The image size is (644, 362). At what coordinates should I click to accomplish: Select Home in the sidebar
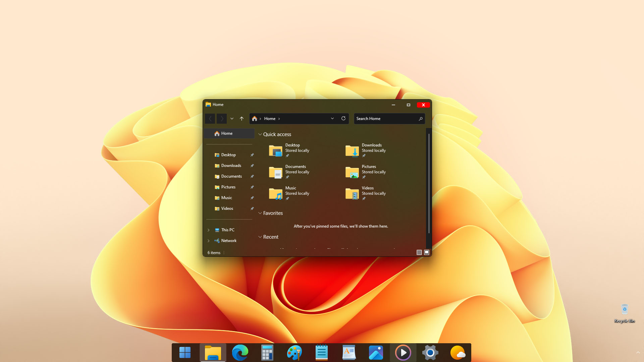[227, 133]
